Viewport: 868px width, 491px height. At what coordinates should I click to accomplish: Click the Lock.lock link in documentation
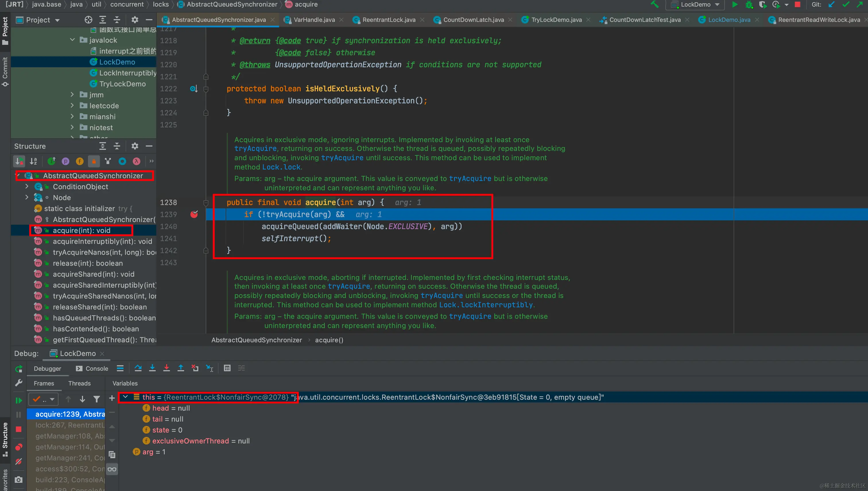pyautogui.click(x=281, y=167)
